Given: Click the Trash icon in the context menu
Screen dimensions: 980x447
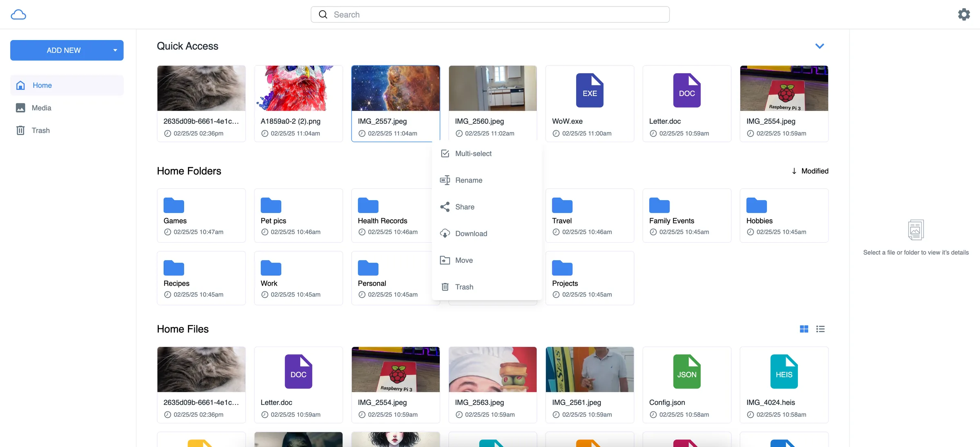Looking at the screenshot, I should [445, 286].
